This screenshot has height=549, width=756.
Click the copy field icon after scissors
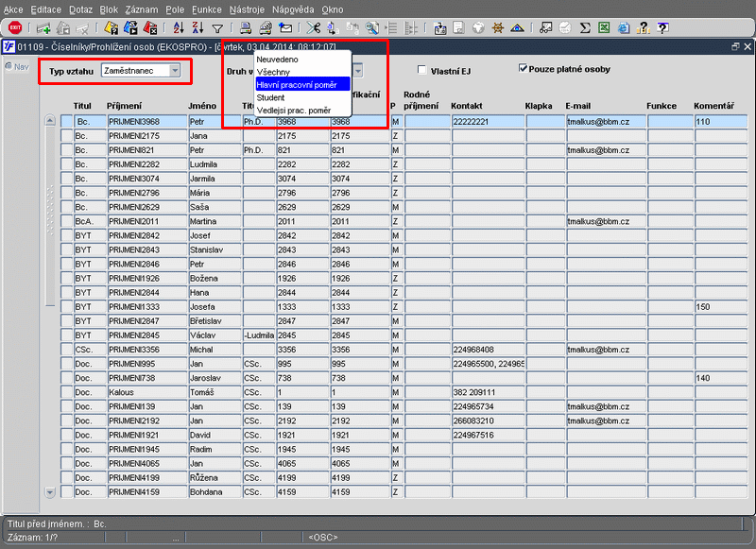pos(333,28)
